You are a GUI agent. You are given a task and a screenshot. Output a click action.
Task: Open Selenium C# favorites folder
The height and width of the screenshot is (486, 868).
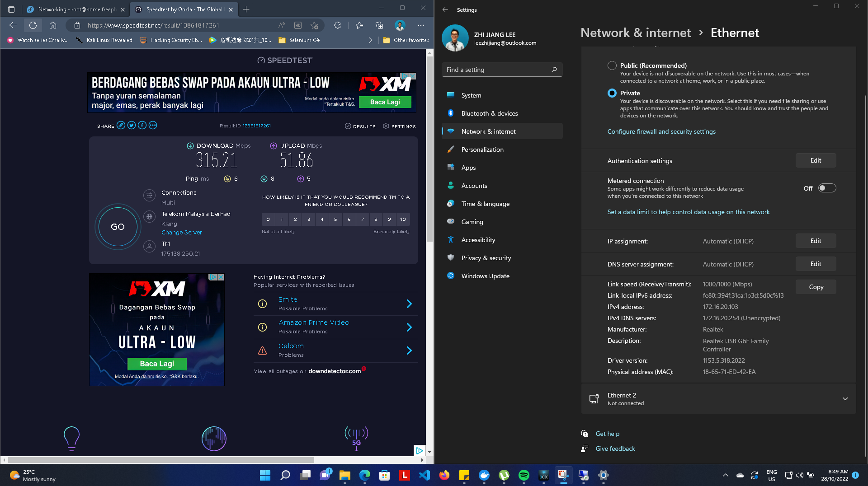[x=299, y=40]
